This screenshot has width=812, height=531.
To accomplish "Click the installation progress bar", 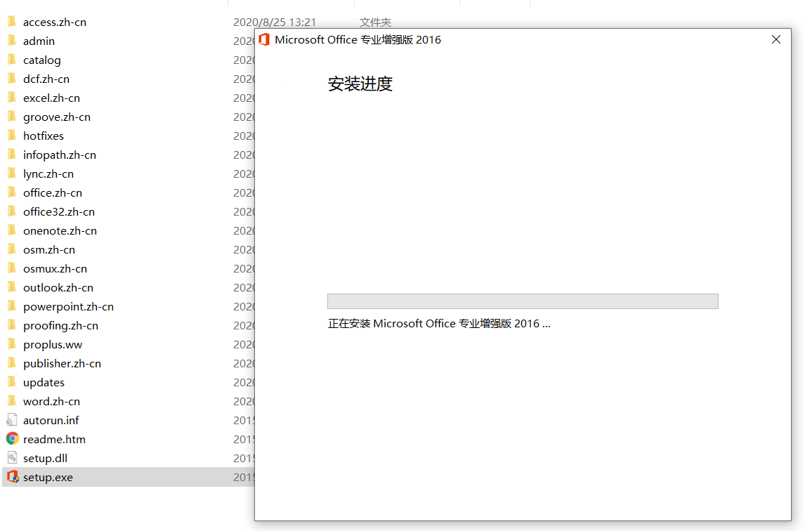I will pos(523,301).
